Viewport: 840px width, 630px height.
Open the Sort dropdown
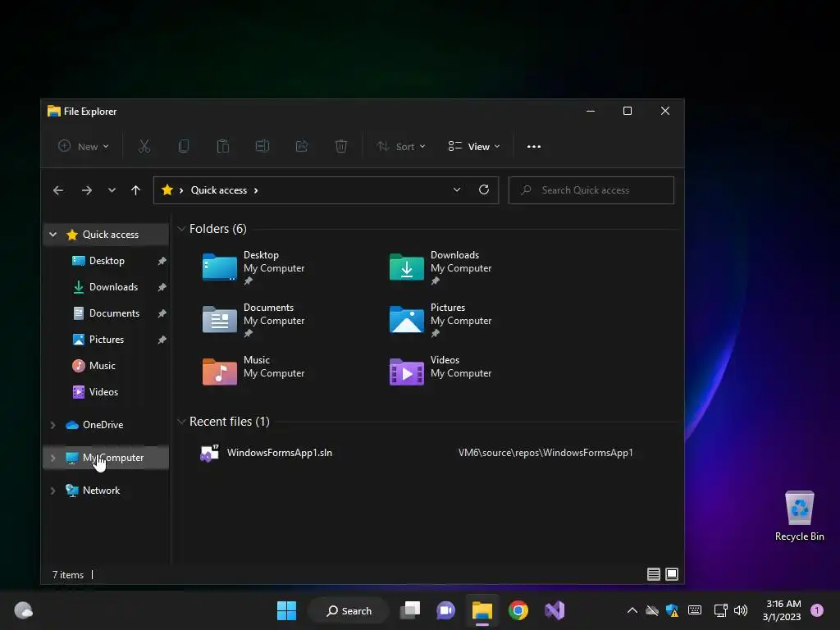pyautogui.click(x=400, y=146)
